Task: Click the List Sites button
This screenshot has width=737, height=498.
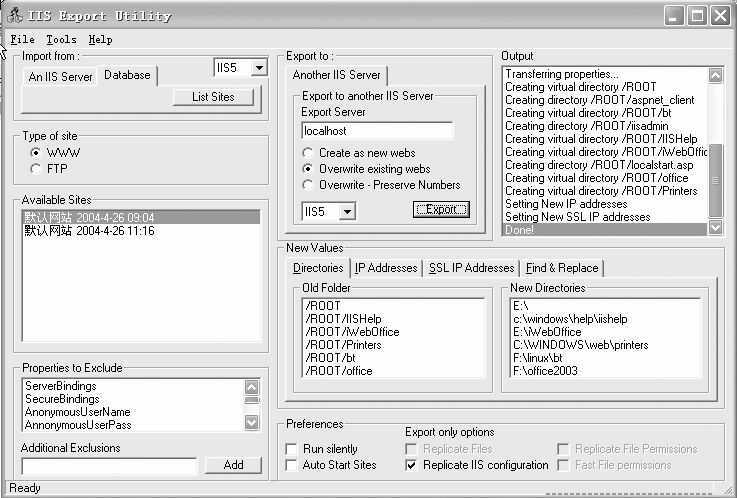Action: (x=213, y=97)
